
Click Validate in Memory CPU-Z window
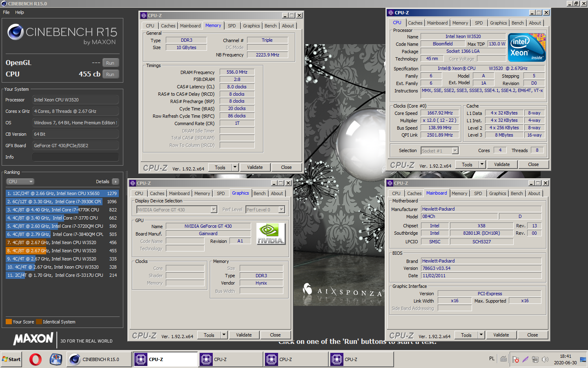[x=255, y=167]
